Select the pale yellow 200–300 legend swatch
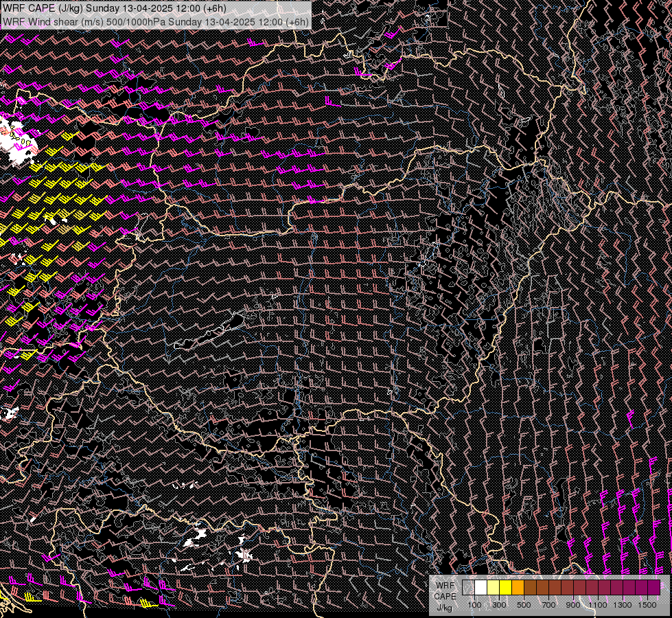 click(x=494, y=588)
